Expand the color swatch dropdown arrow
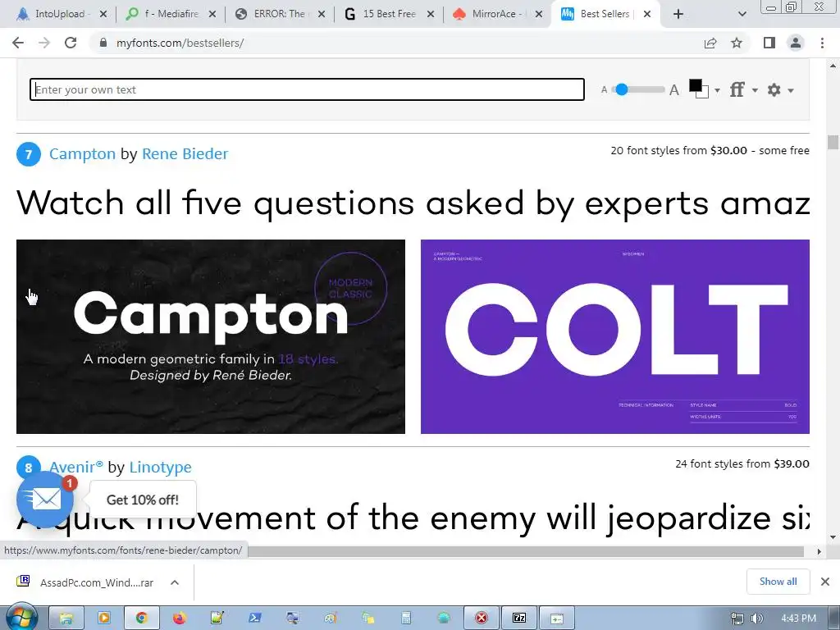The width and height of the screenshot is (840, 630). (717, 90)
